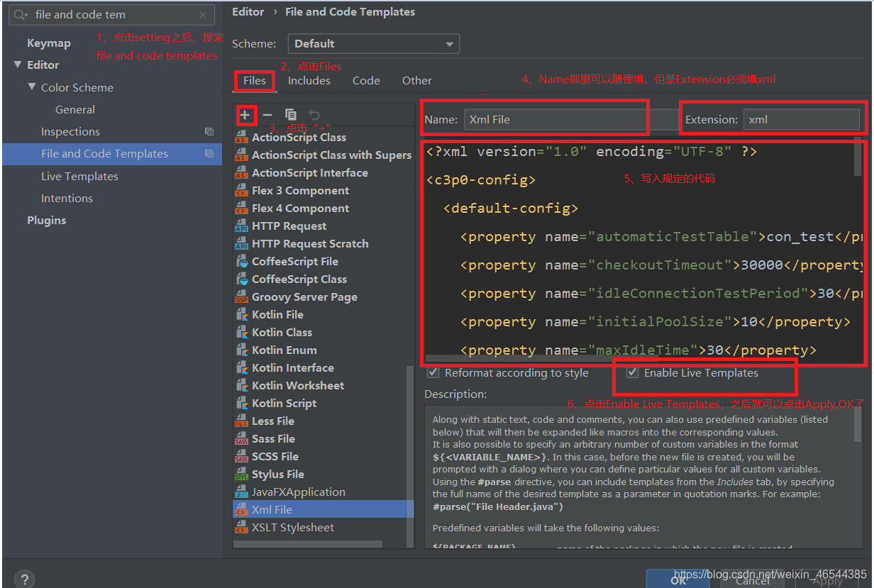Click the Xml File template icon
This screenshot has width=874, height=588.
point(241,510)
